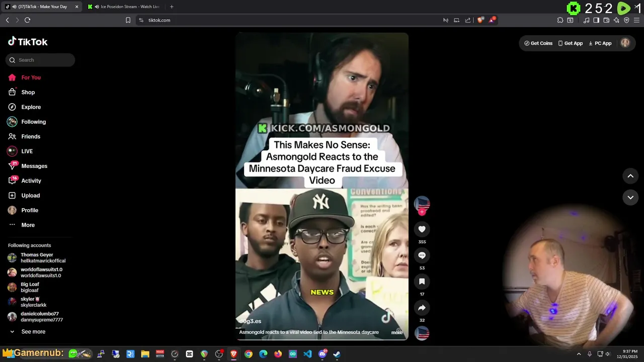Toggle the browser sidebar panel icon
Viewport: 644px width, 362px height.
[596, 20]
